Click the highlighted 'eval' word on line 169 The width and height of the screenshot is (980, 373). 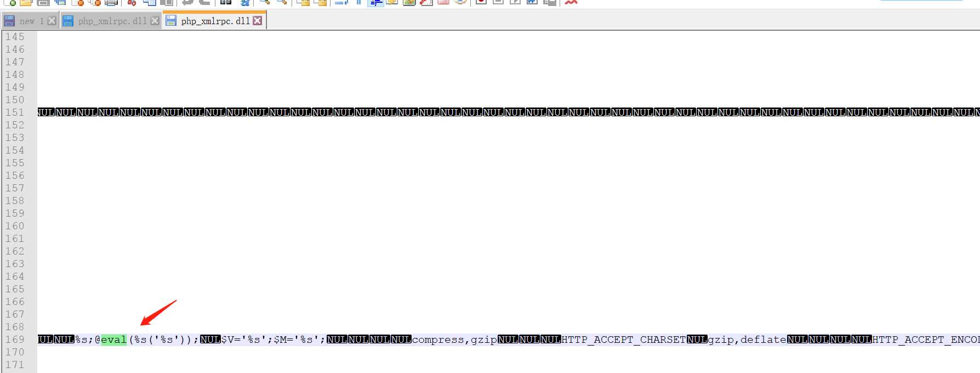(x=113, y=340)
